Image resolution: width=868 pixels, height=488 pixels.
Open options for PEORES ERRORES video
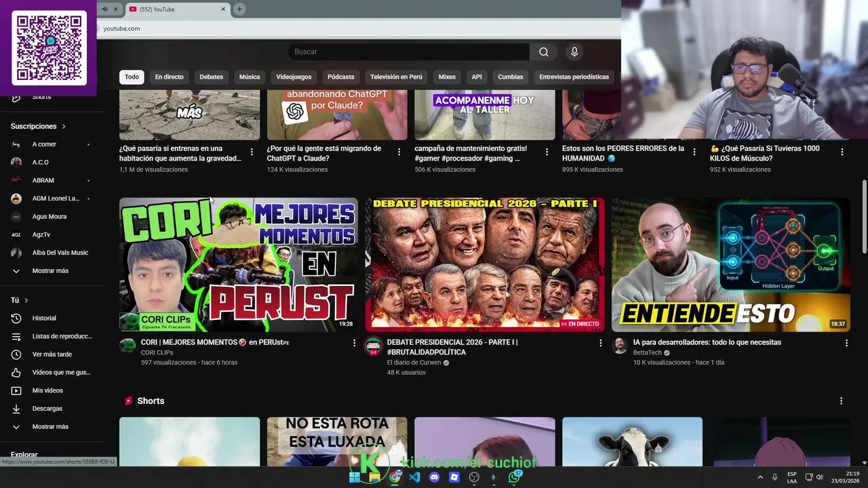point(694,152)
